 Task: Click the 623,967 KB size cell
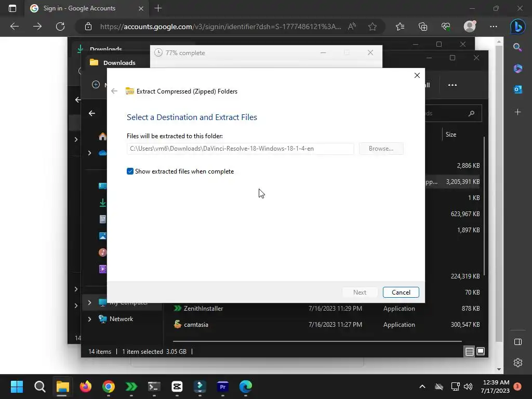click(465, 214)
